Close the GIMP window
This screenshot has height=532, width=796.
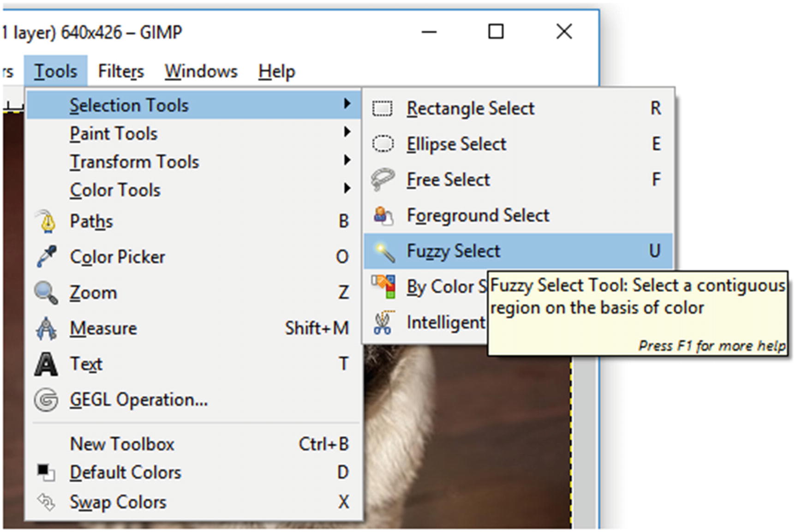564,32
